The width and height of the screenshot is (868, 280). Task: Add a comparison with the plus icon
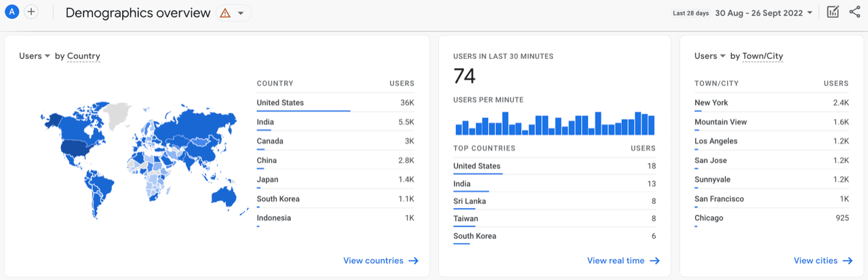coord(31,12)
